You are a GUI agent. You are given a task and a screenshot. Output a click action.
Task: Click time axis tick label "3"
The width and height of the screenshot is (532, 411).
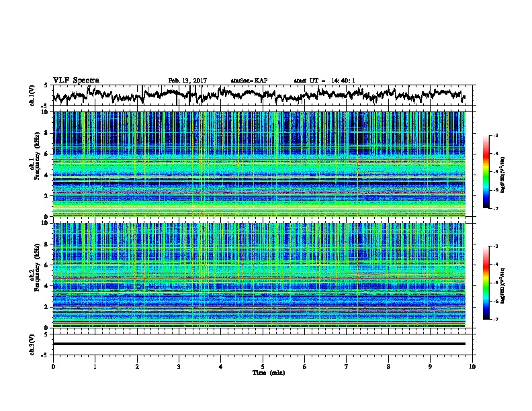pyautogui.click(x=179, y=367)
